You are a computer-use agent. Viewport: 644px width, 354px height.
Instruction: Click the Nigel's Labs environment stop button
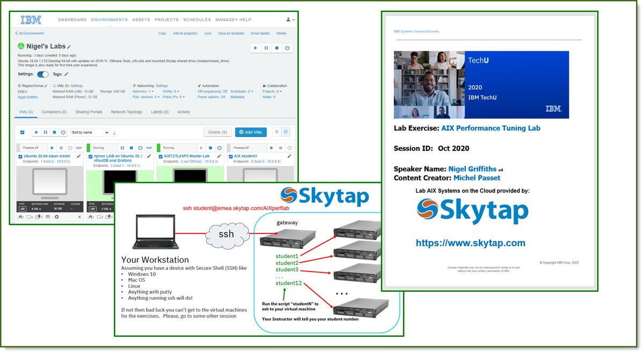276,48
